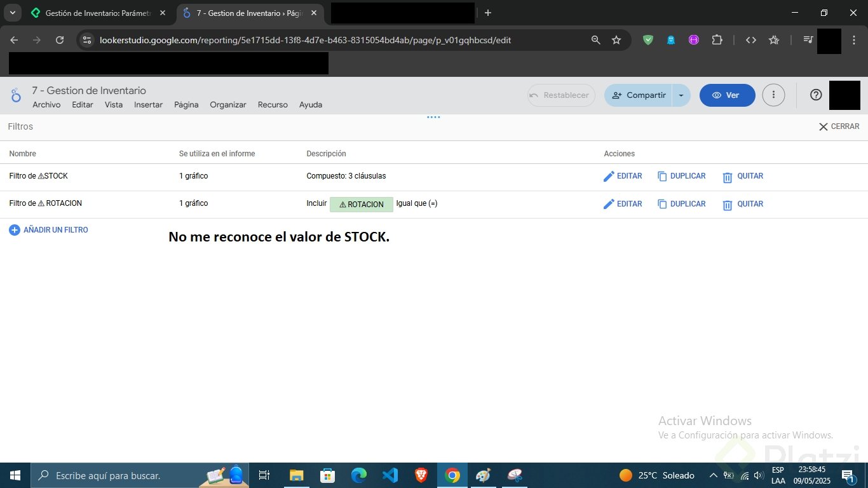Switch input language via ESP LAA indicator
This screenshot has height=488, width=868.
778,475
